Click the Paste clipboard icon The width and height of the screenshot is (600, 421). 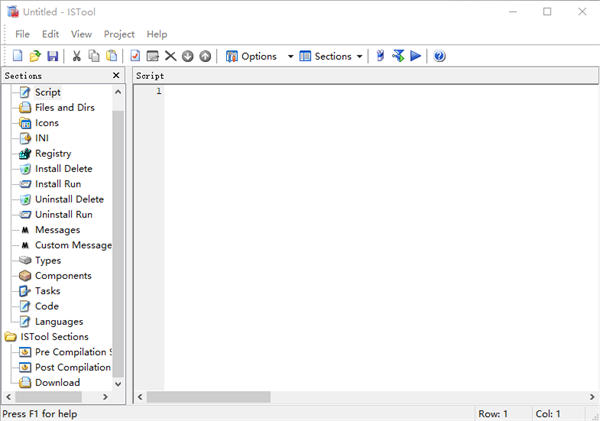(x=111, y=56)
